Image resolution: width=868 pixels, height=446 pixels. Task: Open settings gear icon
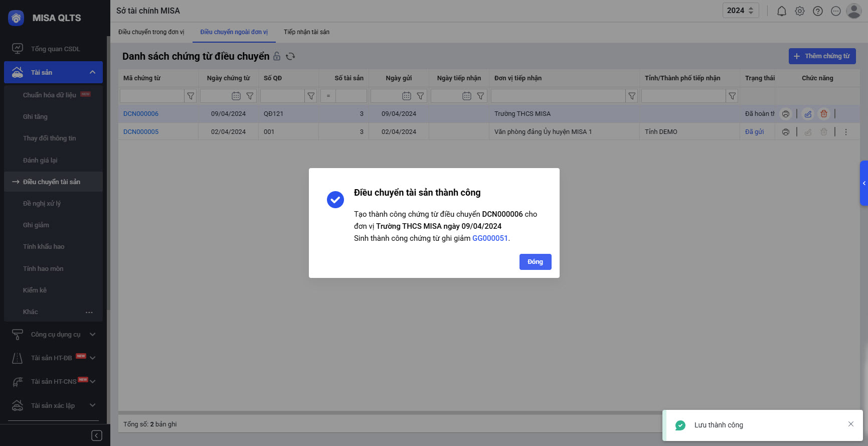tap(800, 11)
